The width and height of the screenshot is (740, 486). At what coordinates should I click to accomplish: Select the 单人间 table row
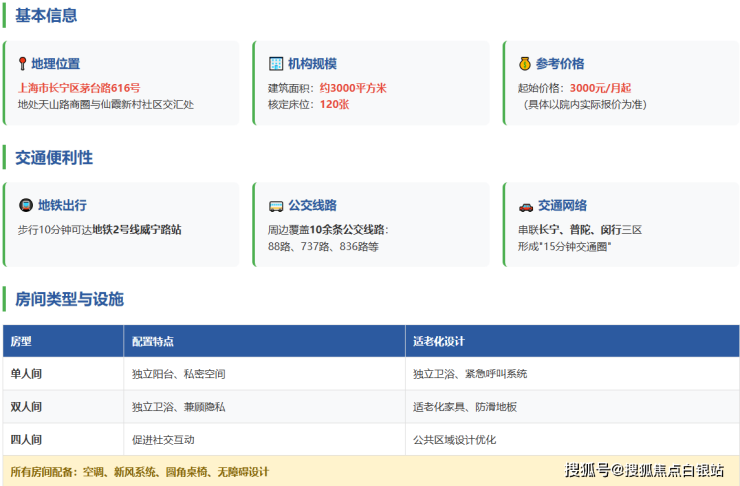click(x=370, y=374)
